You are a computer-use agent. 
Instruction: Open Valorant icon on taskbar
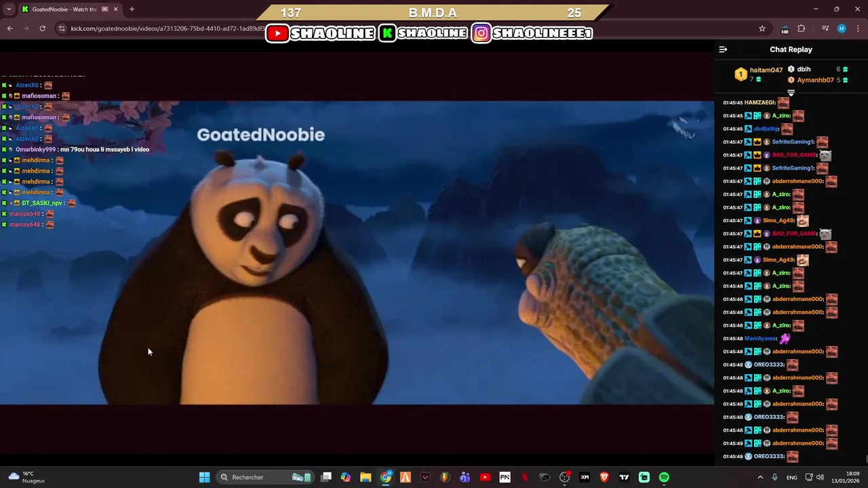coord(425,477)
